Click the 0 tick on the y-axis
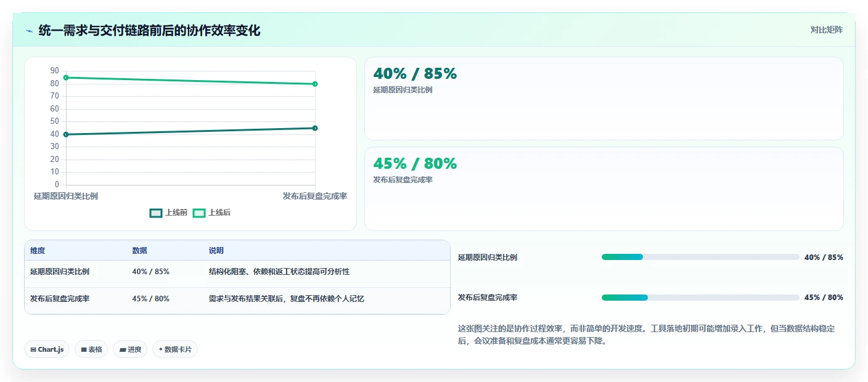Viewport: 868px width, 382px height. pyautogui.click(x=57, y=184)
